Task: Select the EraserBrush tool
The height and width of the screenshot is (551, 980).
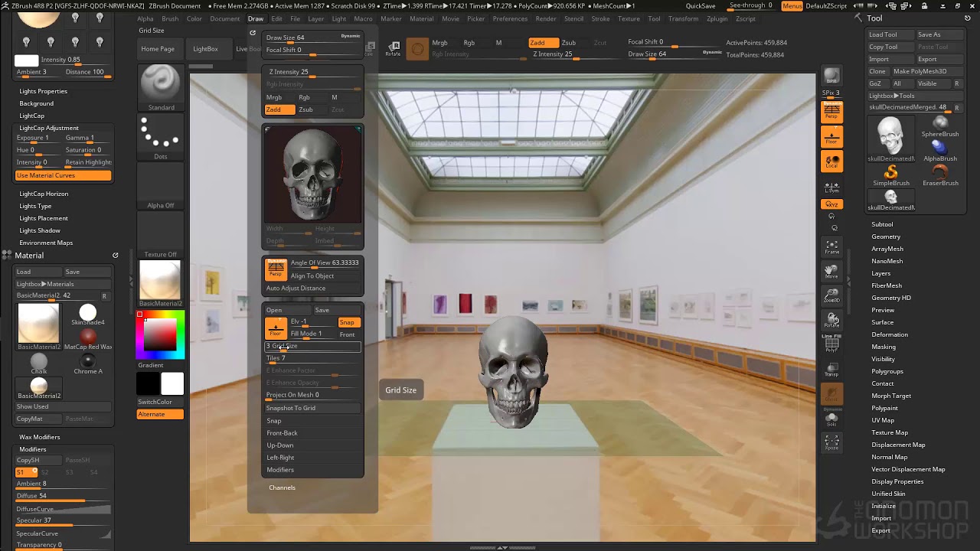Action: click(940, 176)
